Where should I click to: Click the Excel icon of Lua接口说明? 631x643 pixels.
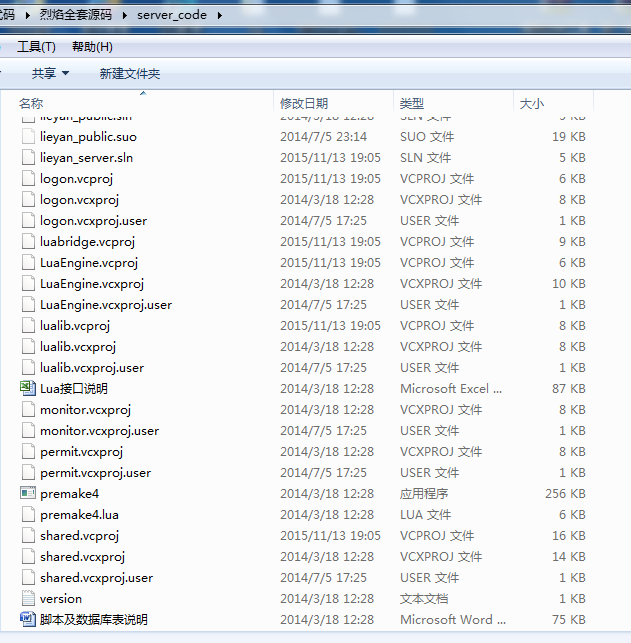pyautogui.click(x=28, y=388)
